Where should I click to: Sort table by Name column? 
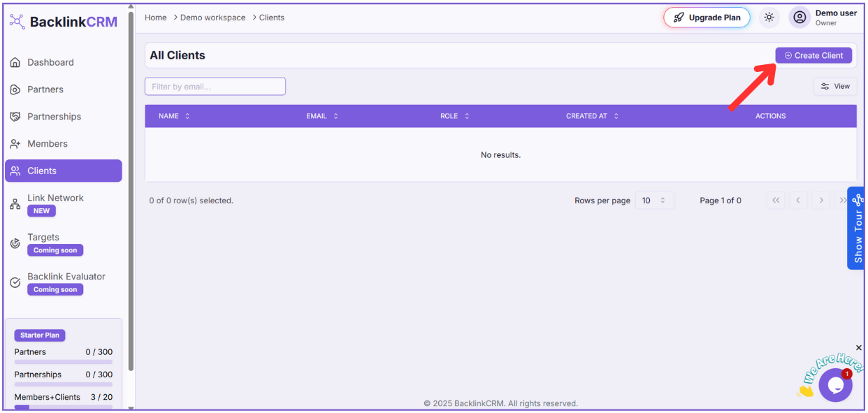(x=174, y=116)
